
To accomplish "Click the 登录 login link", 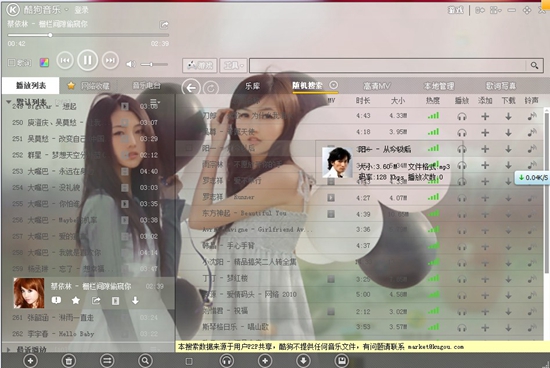I will pyautogui.click(x=81, y=10).
